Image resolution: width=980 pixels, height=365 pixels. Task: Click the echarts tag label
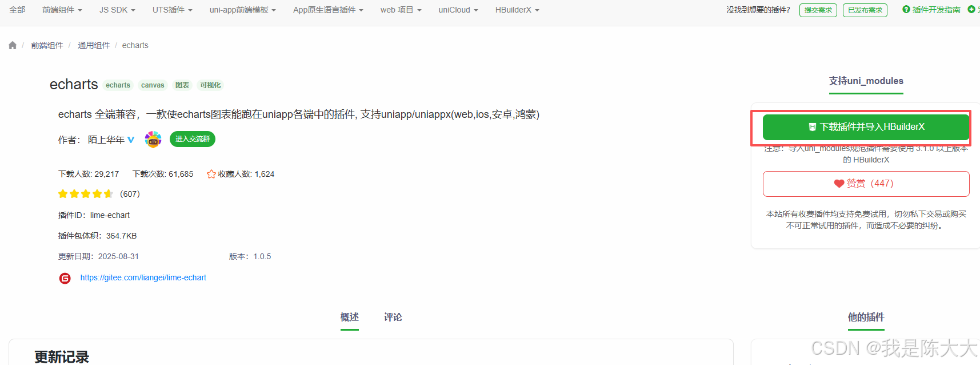click(118, 85)
